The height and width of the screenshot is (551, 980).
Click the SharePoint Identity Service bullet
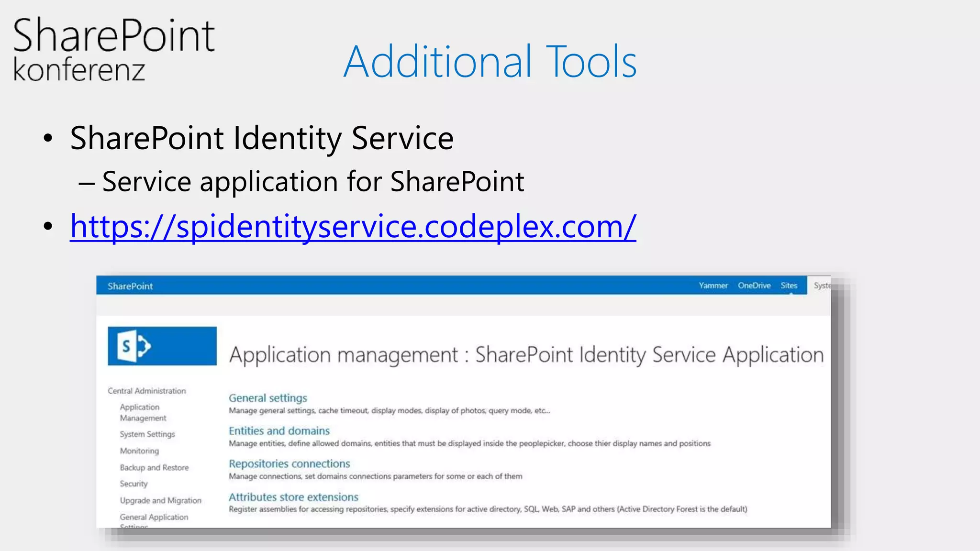coord(262,138)
